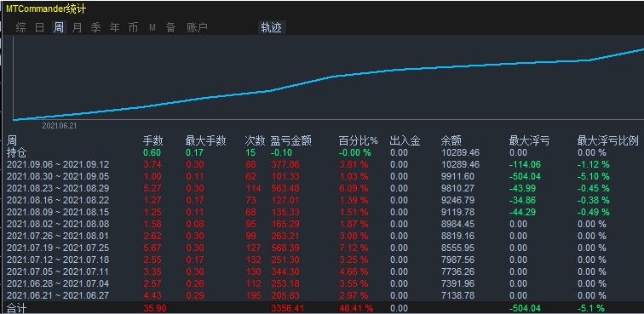Click the 余额 column header
The width and height of the screenshot is (644, 314).
[451, 141]
